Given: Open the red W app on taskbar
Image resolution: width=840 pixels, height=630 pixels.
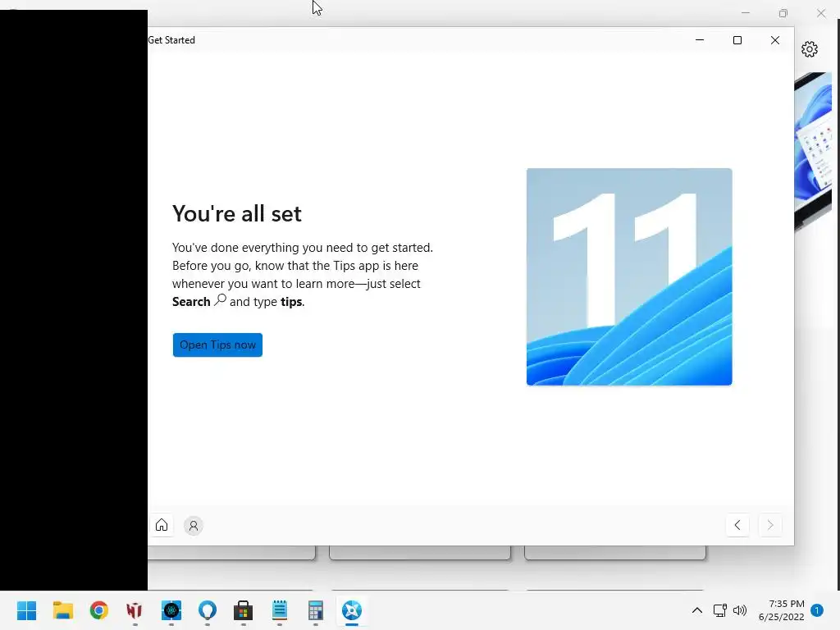Looking at the screenshot, I should [x=135, y=610].
